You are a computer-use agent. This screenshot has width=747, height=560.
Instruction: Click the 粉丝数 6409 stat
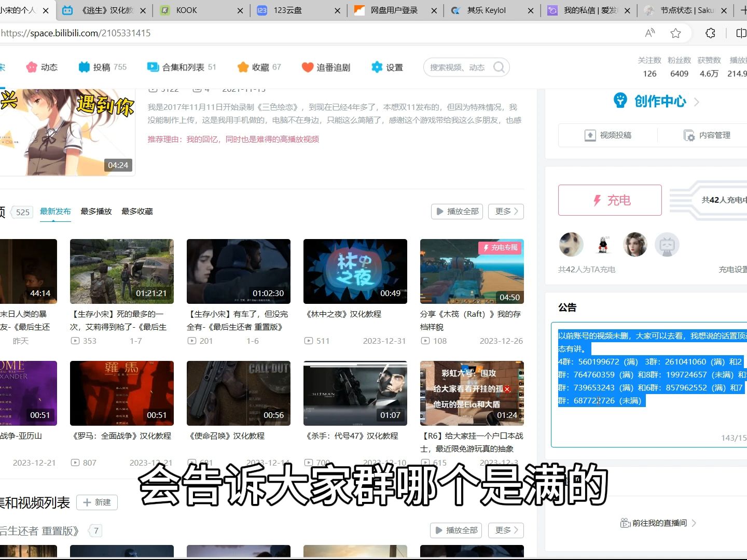coord(679,67)
